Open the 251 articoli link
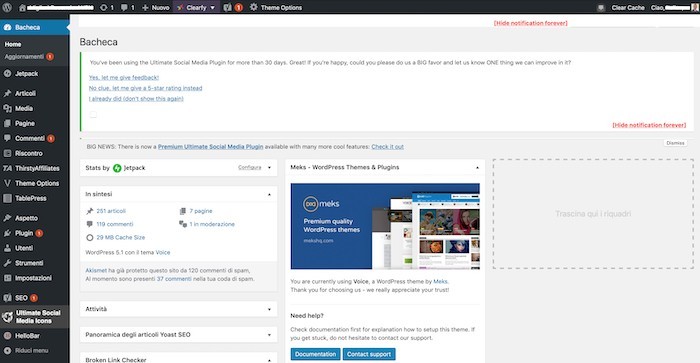700x363 pixels. [x=111, y=211]
